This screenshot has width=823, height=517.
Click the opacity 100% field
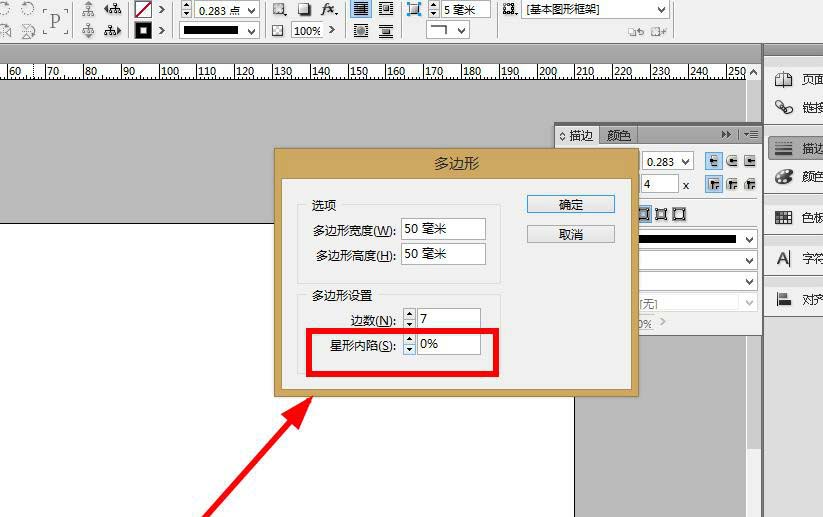[x=308, y=31]
